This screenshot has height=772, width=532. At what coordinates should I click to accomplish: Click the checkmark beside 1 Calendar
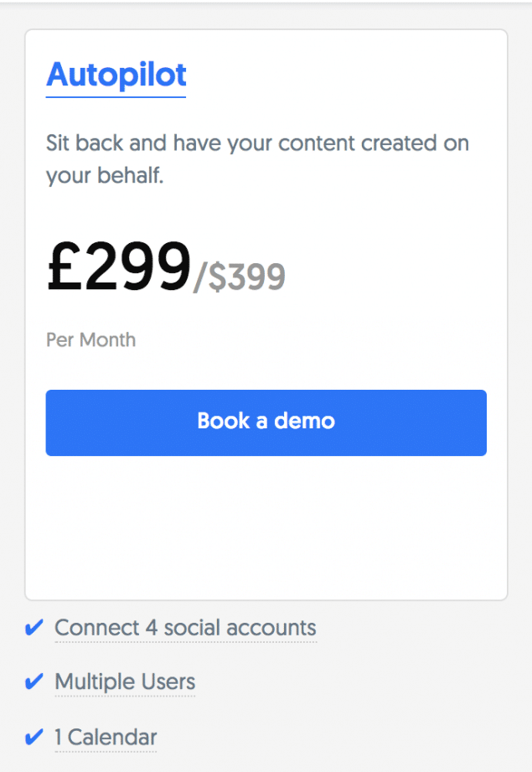[34, 737]
